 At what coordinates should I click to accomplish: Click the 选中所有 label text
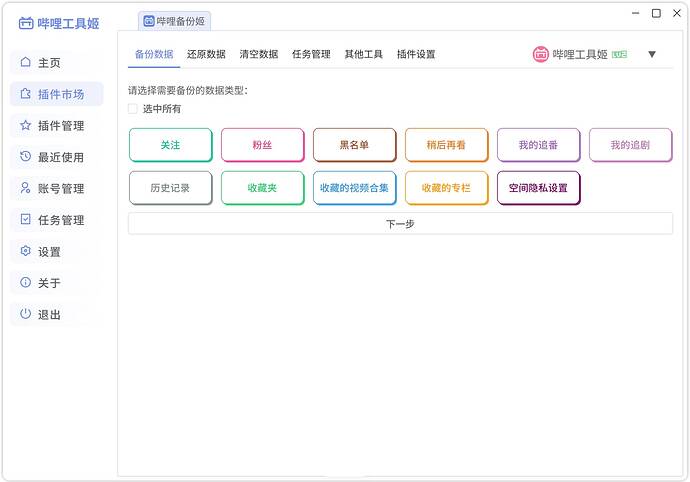tap(161, 109)
